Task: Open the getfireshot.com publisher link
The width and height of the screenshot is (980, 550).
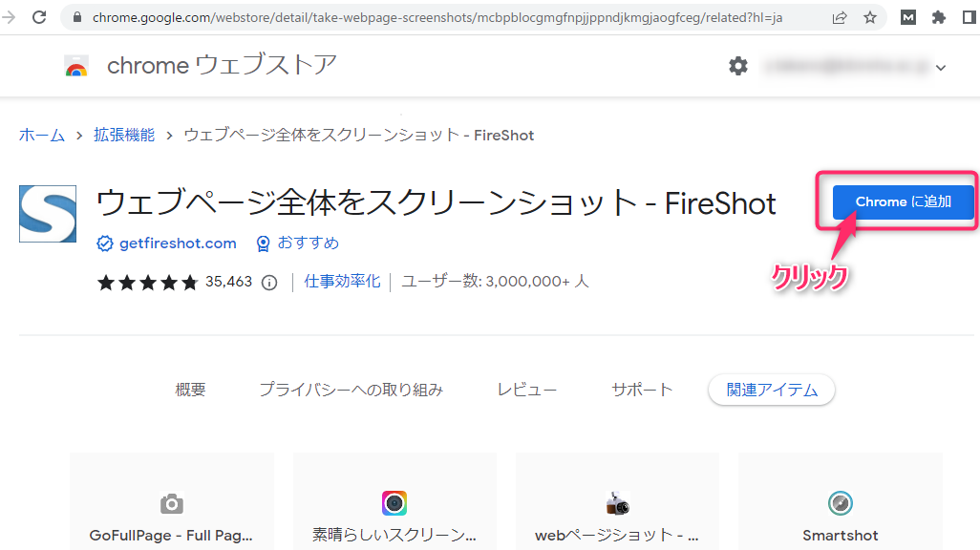Action: (178, 243)
